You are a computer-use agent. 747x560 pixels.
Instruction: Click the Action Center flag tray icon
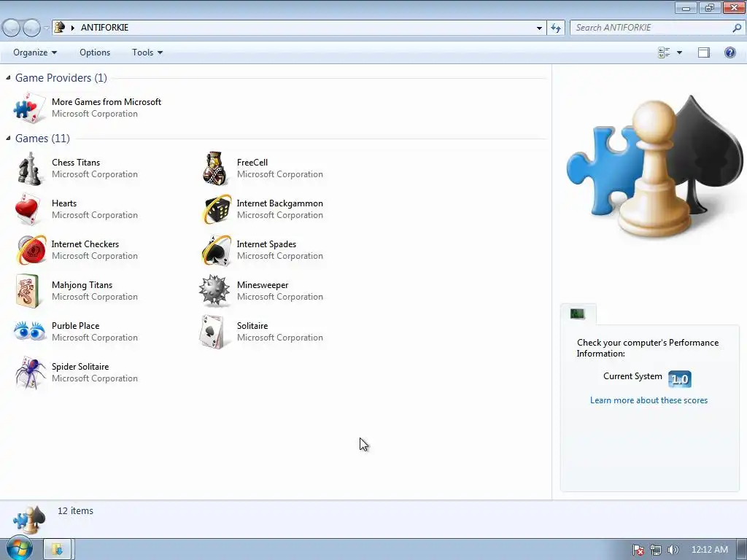(638, 550)
